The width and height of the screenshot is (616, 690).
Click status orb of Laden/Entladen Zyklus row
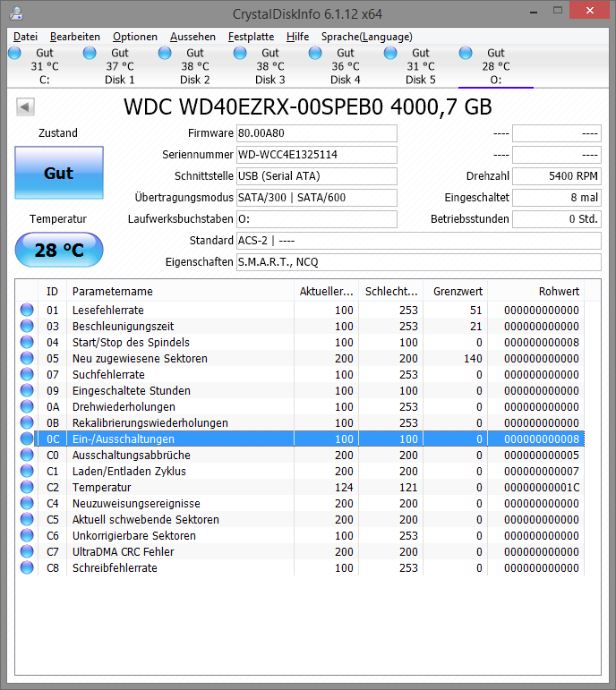[x=27, y=472]
